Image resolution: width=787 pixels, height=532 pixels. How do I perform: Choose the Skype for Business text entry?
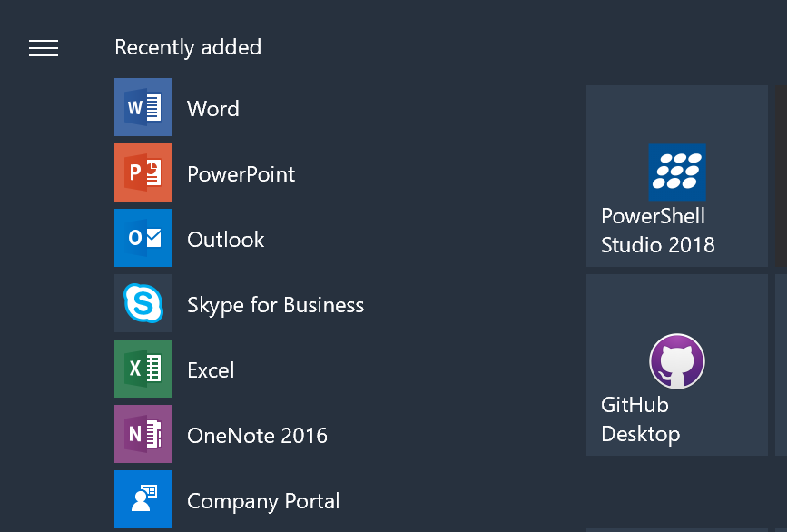(275, 305)
